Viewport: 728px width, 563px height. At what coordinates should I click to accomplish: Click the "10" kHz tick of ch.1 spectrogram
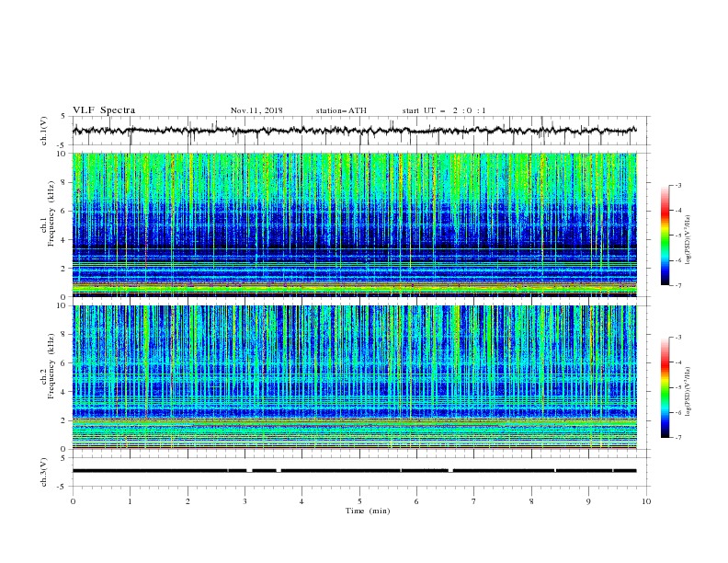click(63, 154)
